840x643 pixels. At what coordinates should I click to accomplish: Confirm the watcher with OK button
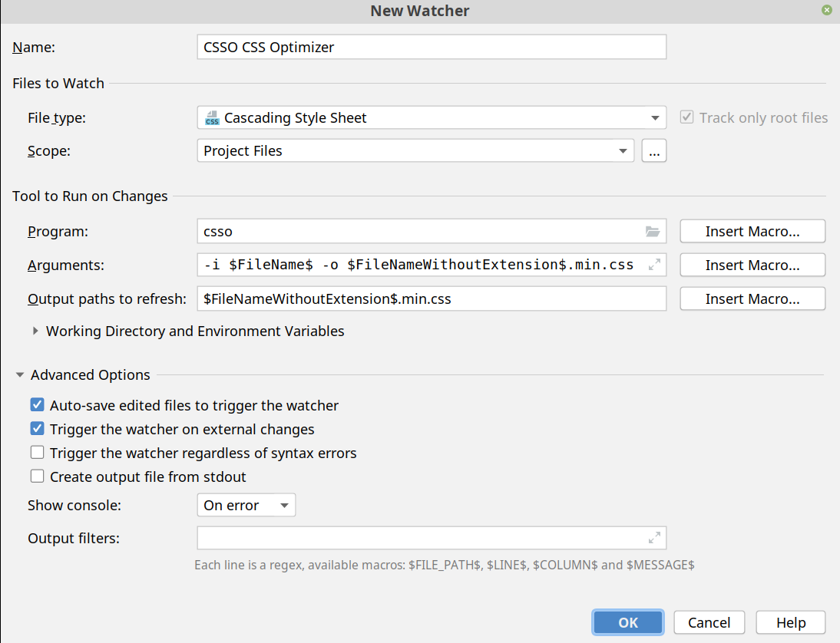pyautogui.click(x=627, y=622)
